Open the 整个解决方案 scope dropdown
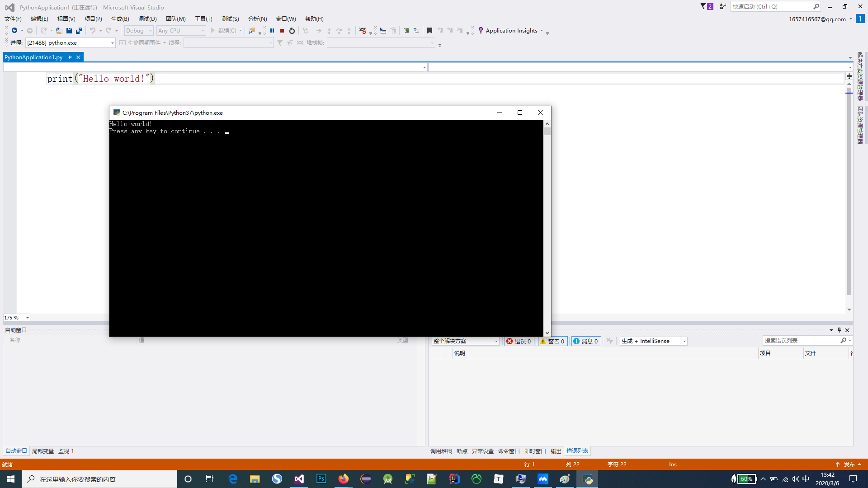The height and width of the screenshot is (488, 868). [465, 341]
